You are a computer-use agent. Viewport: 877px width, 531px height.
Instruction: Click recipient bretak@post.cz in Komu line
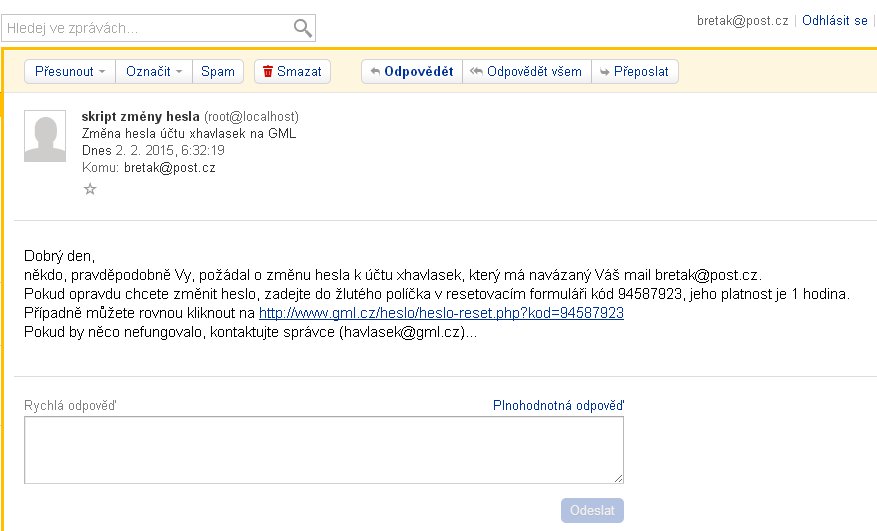click(169, 167)
